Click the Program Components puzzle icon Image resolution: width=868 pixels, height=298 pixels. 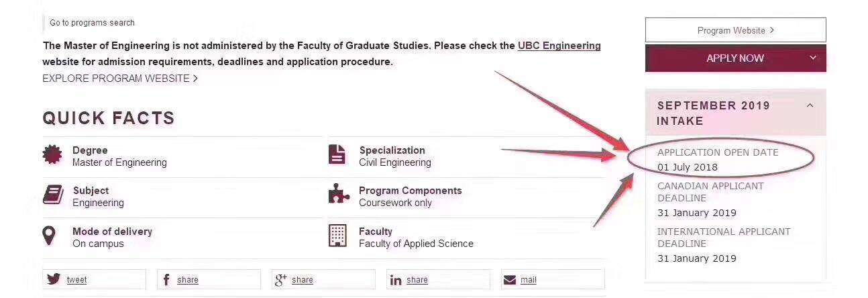[x=338, y=195]
